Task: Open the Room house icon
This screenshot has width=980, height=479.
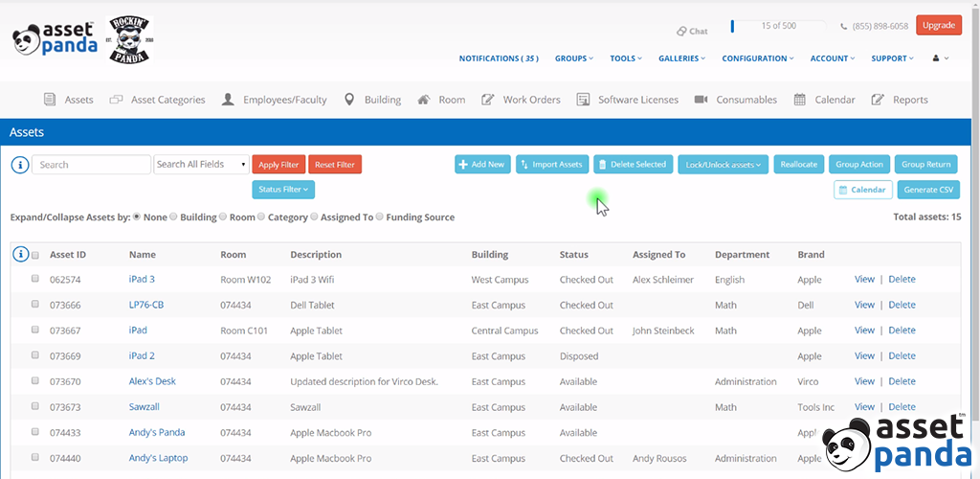Action: (423, 100)
